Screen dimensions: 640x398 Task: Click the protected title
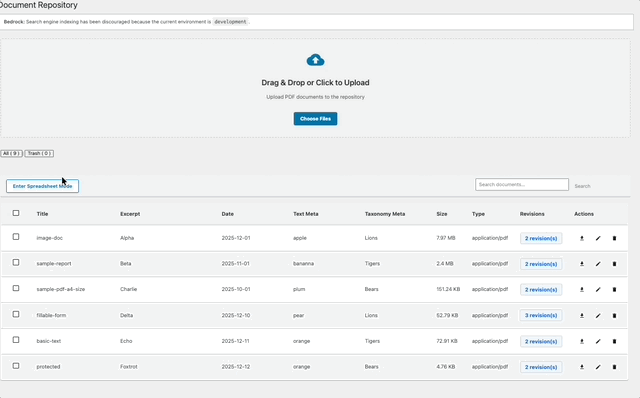tap(48, 367)
